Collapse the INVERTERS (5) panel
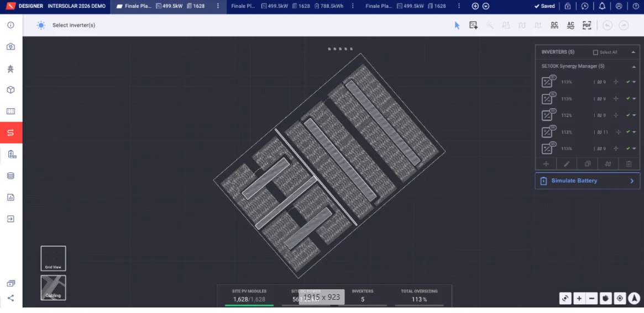 click(633, 52)
